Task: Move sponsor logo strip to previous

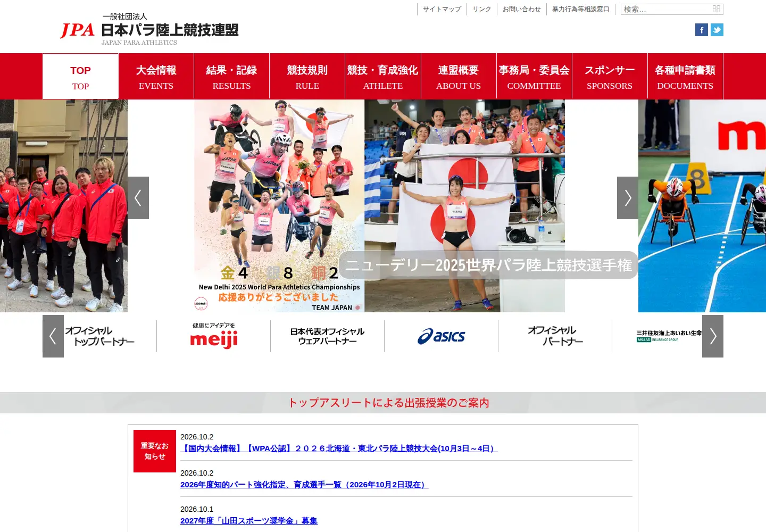Action: click(x=53, y=336)
